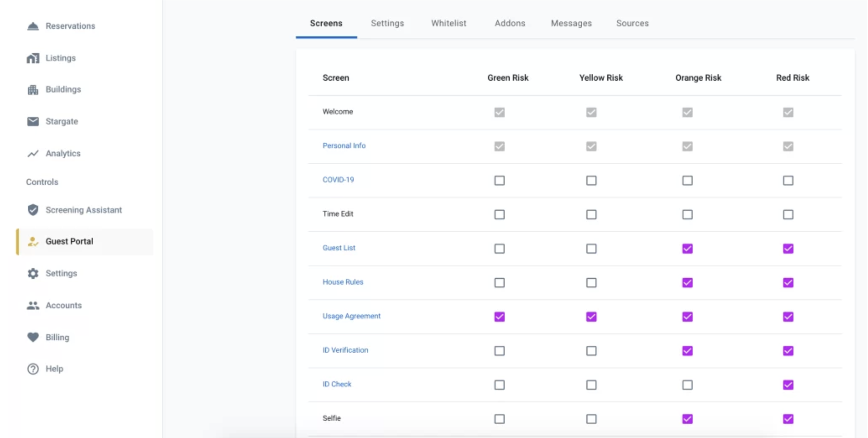This screenshot has height=438, width=868.
Task: Uncheck Guest List for Orange Risk
Action: click(687, 249)
